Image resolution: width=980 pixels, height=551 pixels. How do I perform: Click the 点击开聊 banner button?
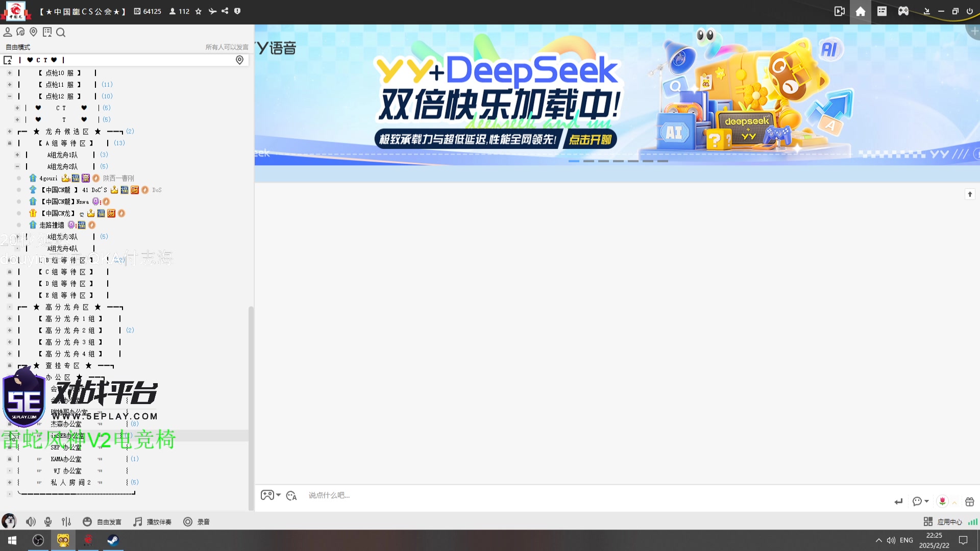tap(590, 139)
